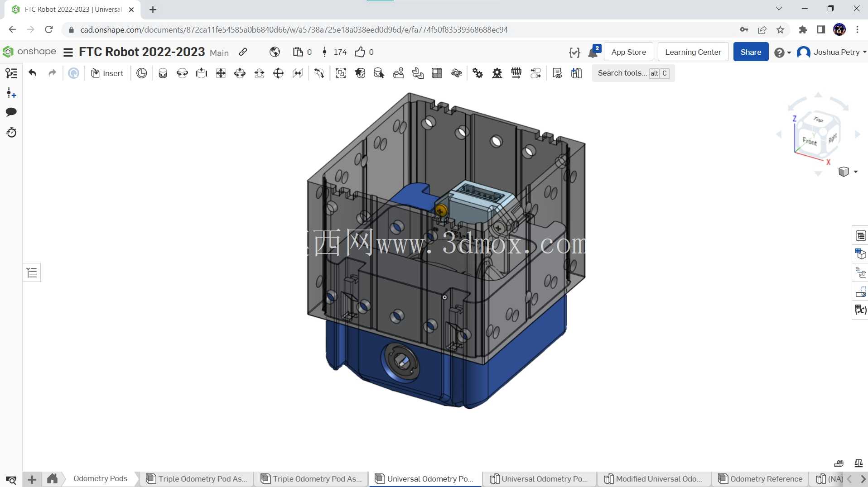Click the star-on-cylinder mate connector icon
The height and width of the screenshot is (487, 868).
click(x=360, y=73)
